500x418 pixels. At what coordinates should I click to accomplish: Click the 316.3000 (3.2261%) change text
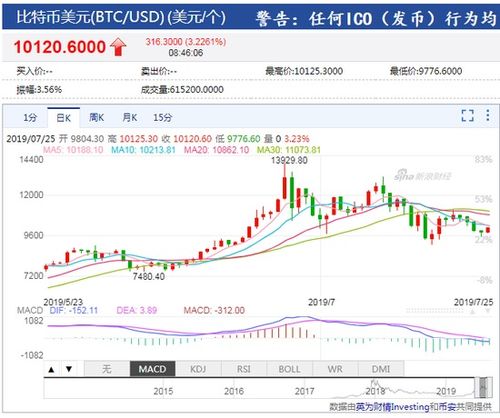pos(186,42)
